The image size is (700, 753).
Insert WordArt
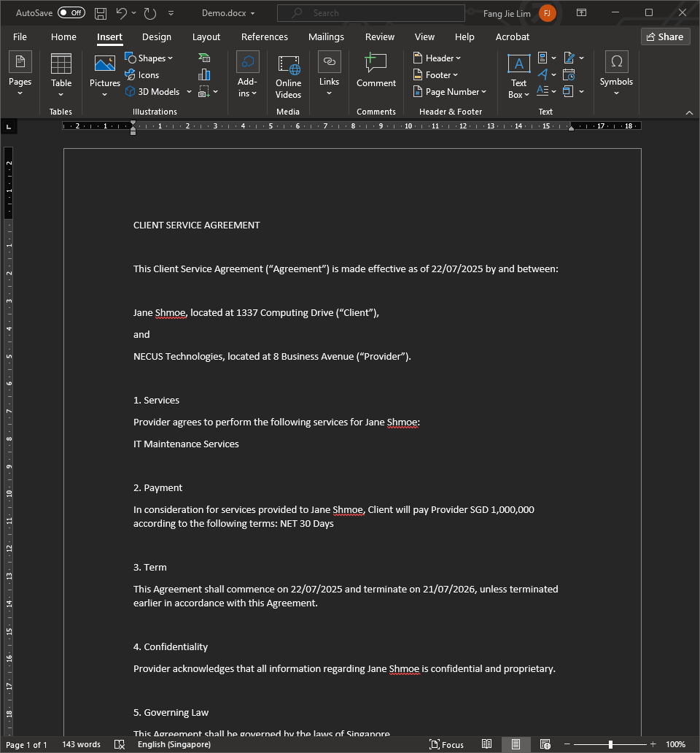pyautogui.click(x=547, y=75)
